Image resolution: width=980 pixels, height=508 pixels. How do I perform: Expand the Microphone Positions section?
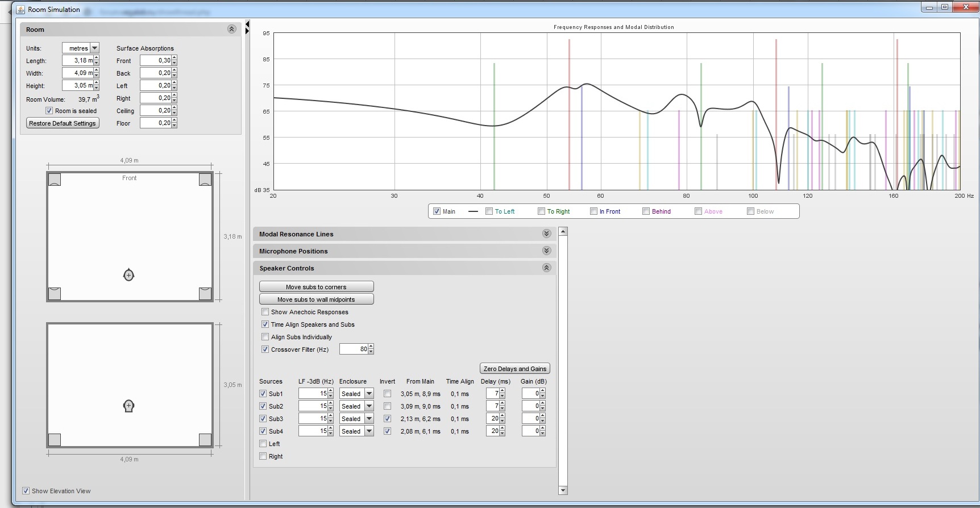[546, 251]
